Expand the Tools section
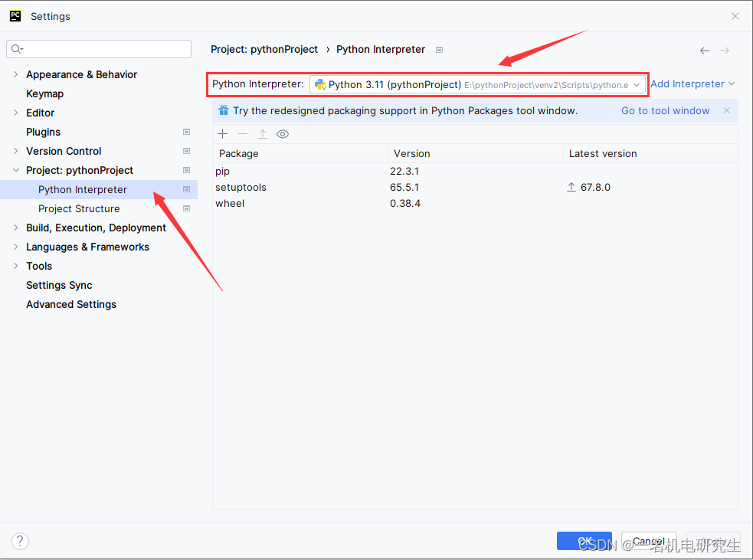Screen dimensions: 753x560 (16, 266)
